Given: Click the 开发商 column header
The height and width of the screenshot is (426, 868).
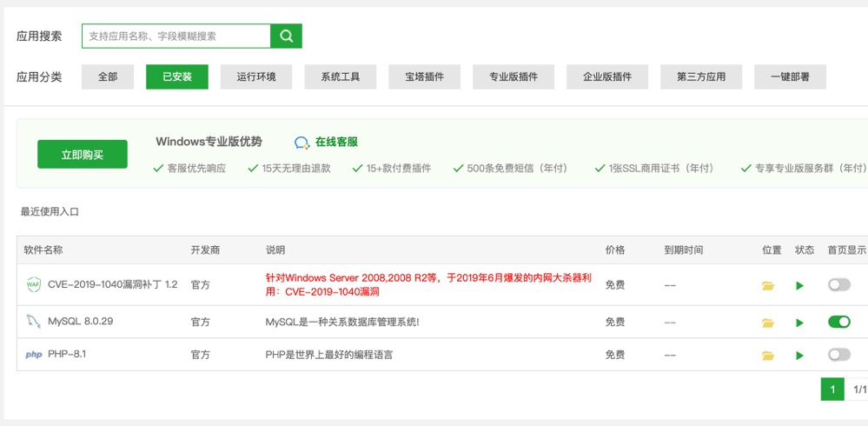Looking at the screenshot, I should pos(205,250).
